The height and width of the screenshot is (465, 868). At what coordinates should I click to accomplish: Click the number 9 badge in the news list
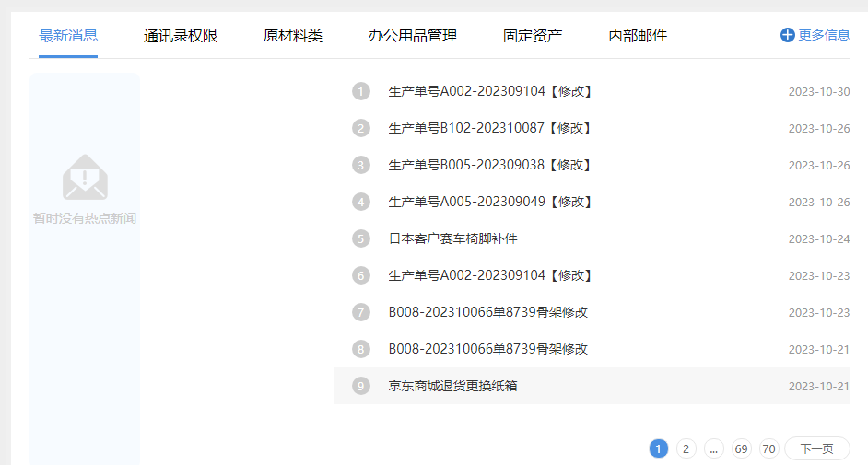pyautogui.click(x=360, y=386)
